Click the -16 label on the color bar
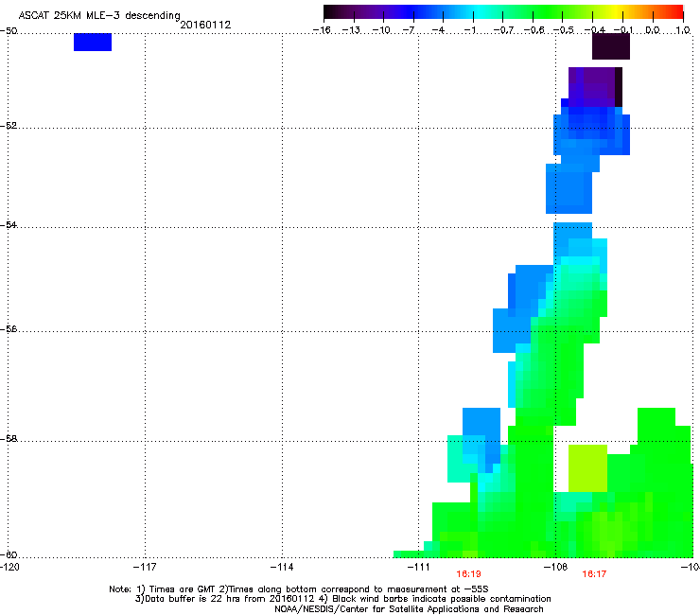The image size is (700, 615). pyautogui.click(x=322, y=30)
